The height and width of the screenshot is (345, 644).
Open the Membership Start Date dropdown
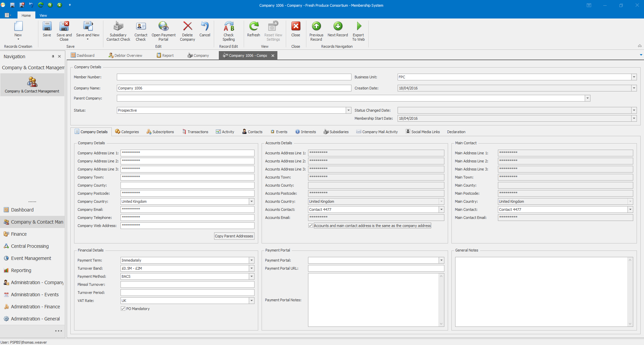click(634, 118)
